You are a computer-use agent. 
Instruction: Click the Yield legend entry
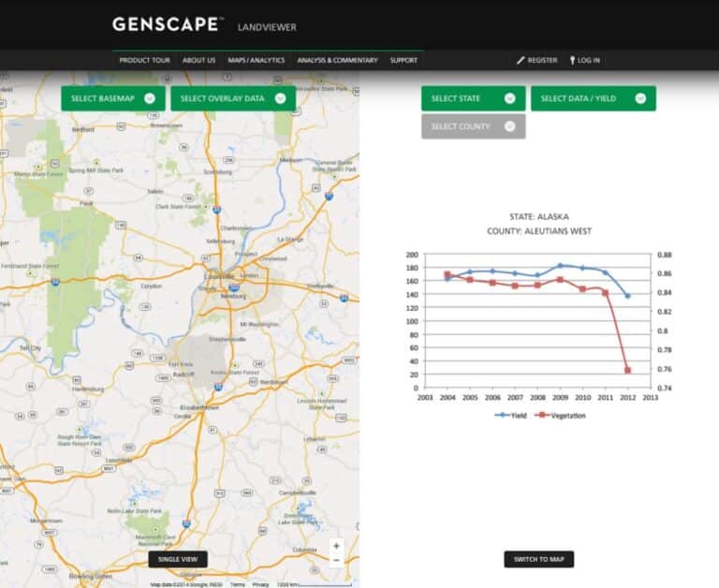[x=511, y=415]
